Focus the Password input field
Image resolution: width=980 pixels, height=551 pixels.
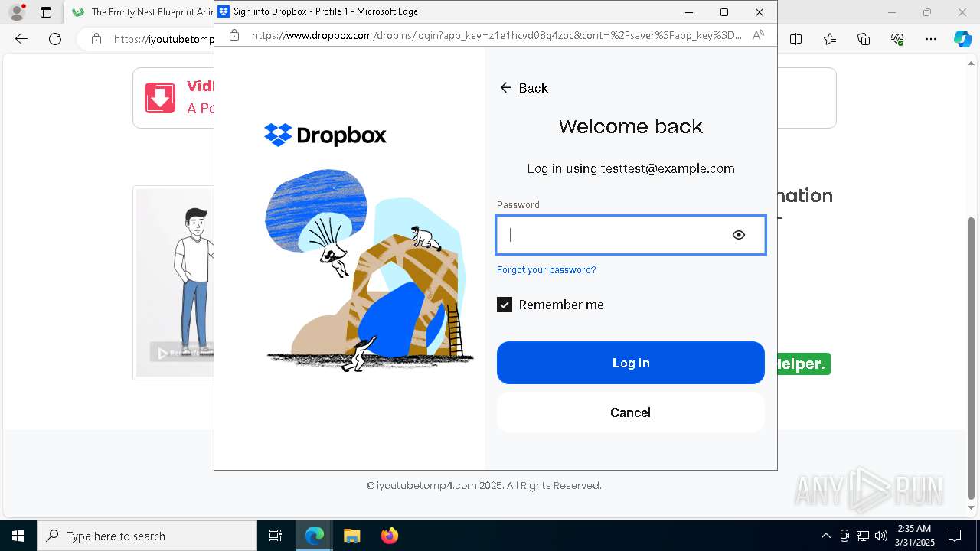[x=631, y=235]
